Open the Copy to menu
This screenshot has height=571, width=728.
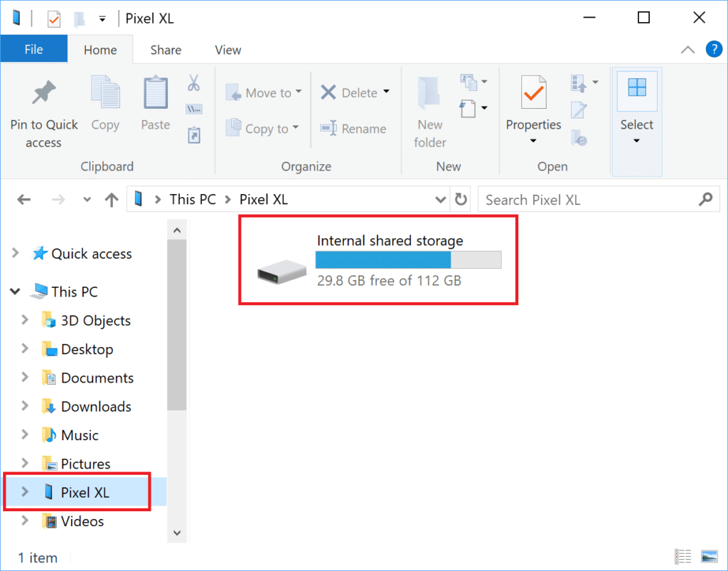click(x=262, y=128)
